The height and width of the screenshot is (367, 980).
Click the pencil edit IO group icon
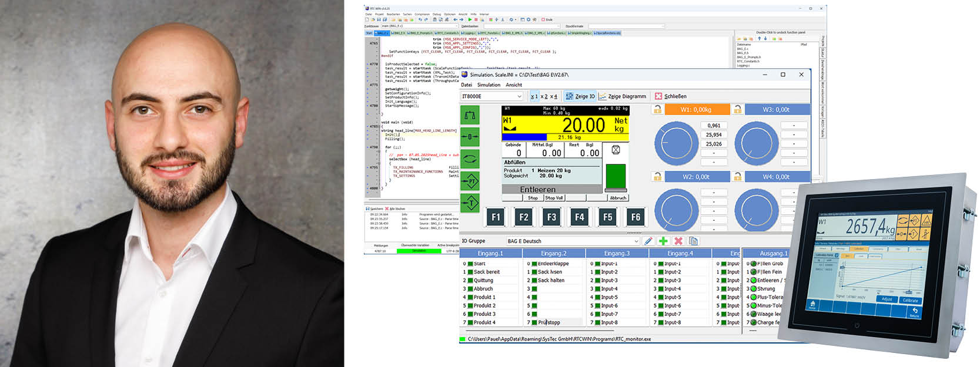click(648, 241)
